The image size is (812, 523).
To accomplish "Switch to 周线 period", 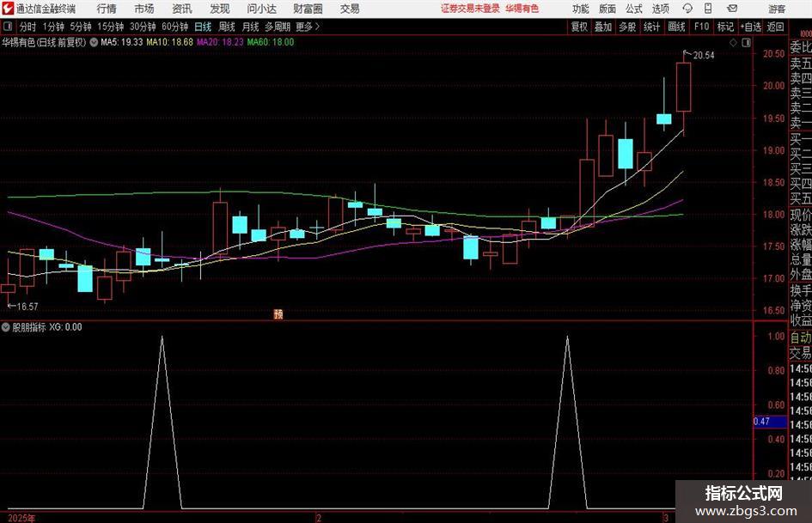I will pos(226,27).
